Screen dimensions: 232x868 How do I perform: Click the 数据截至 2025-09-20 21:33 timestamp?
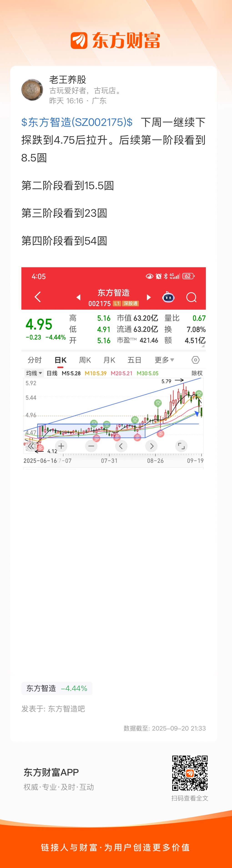coord(165,728)
